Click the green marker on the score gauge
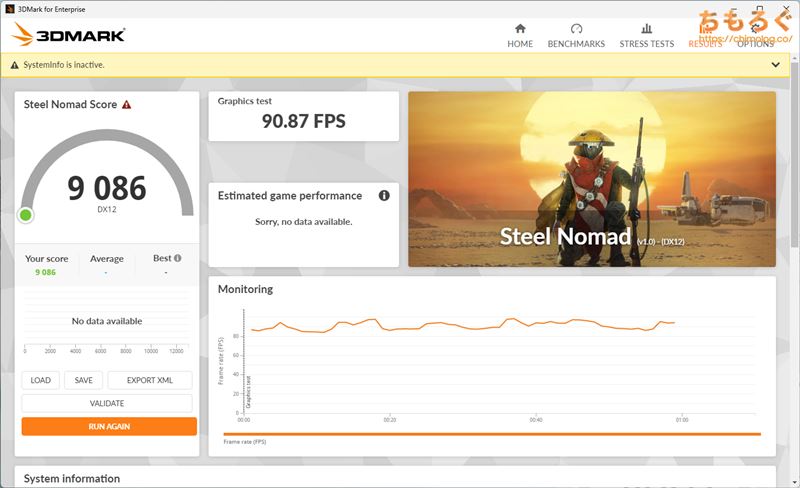The width and height of the screenshot is (800, 488). pyautogui.click(x=26, y=215)
